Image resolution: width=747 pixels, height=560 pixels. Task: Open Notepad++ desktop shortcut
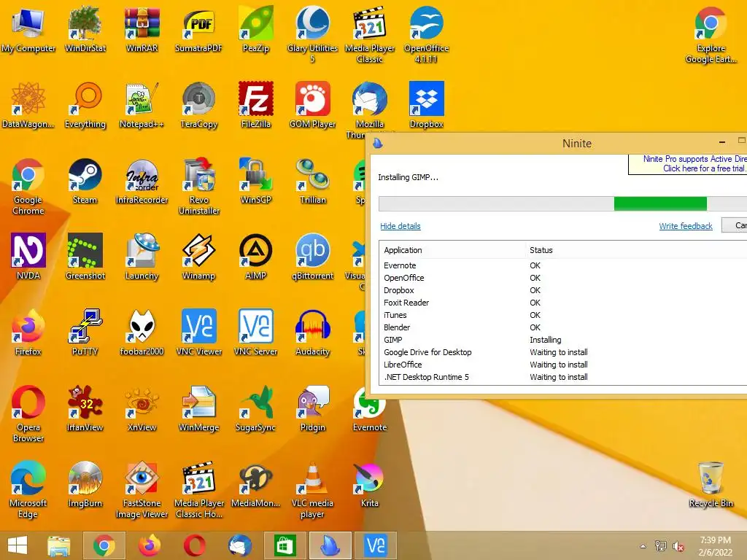142,105
